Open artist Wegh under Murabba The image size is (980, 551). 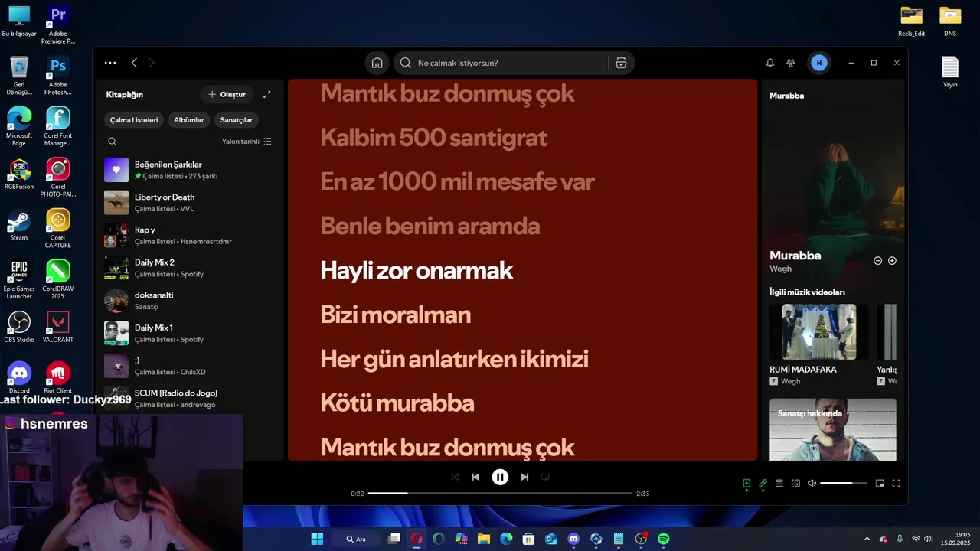coord(780,269)
